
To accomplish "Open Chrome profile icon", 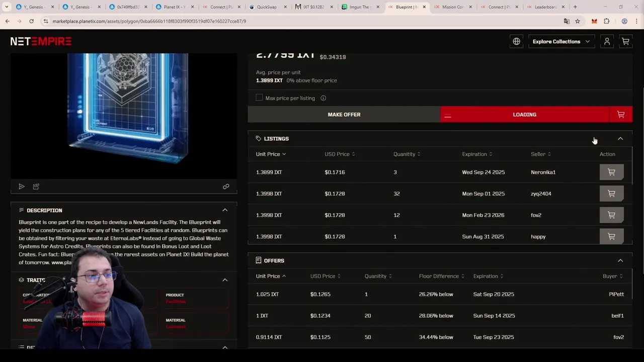I will pyautogui.click(x=624, y=21).
